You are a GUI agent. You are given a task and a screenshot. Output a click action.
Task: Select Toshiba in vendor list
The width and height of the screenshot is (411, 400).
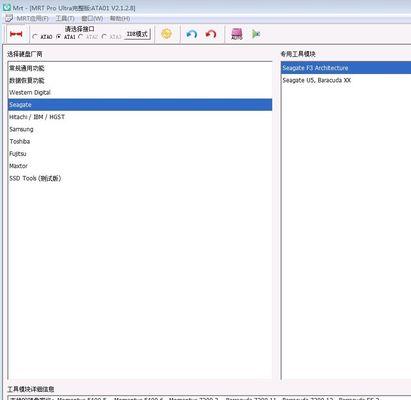point(140,141)
